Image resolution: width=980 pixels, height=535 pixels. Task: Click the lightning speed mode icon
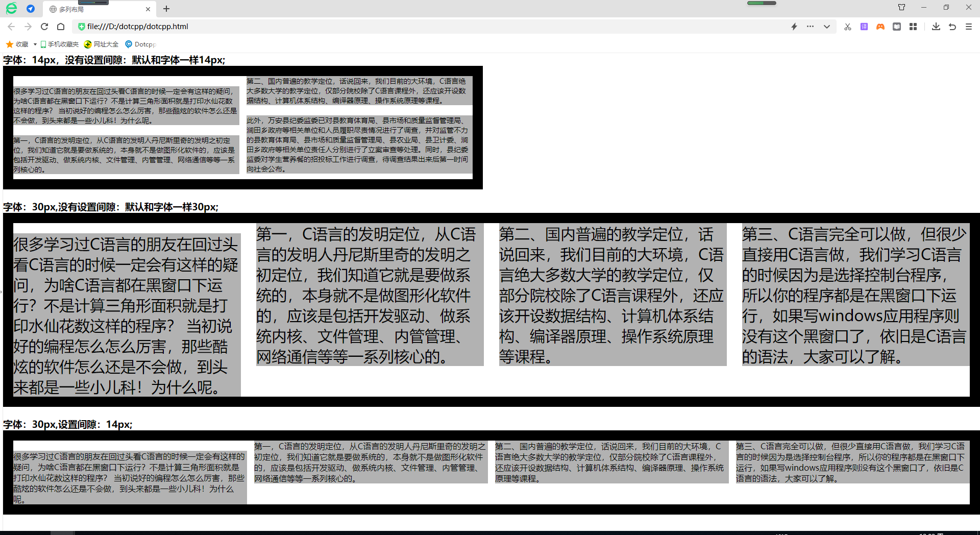point(794,27)
